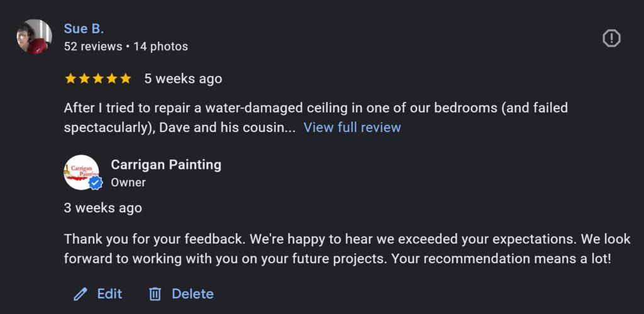Click the trash can icon beside Delete
The width and height of the screenshot is (644, 314).
tap(155, 294)
